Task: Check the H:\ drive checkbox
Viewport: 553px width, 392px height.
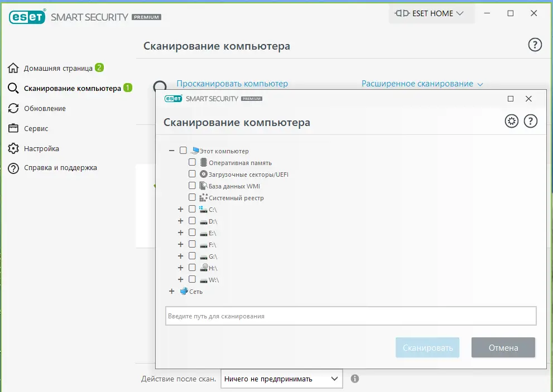Action: tap(192, 267)
